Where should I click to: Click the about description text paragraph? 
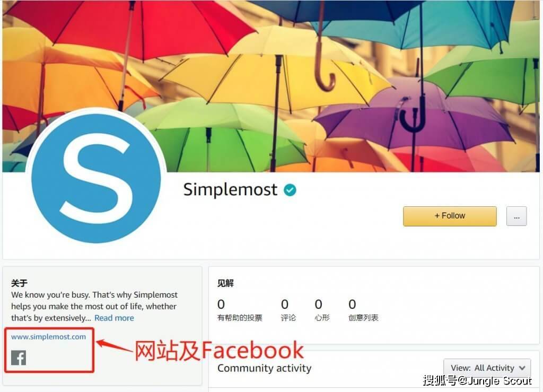[x=94, y=307]
